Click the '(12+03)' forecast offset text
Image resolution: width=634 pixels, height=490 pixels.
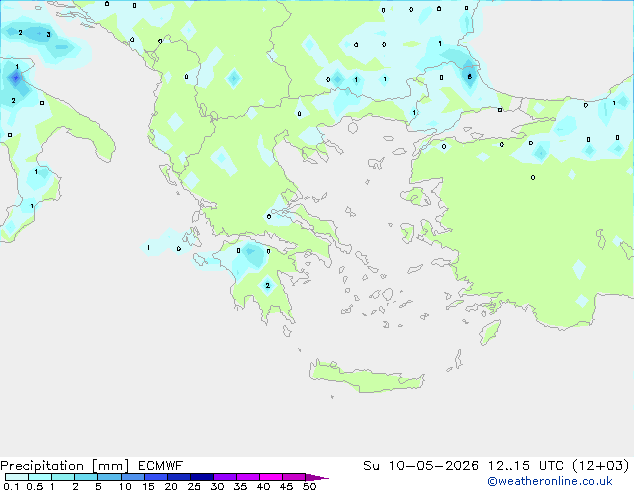pyautogui.click(x=601, y=466)
